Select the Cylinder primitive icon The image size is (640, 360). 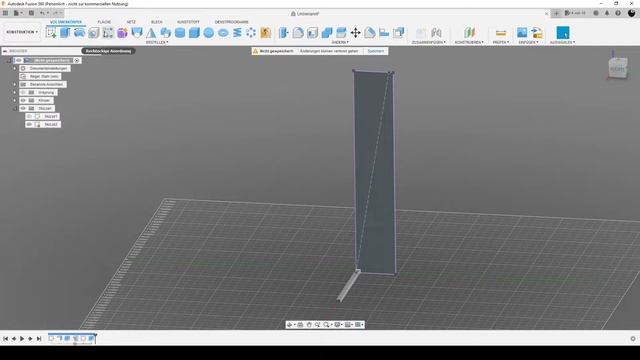(x=180, y=33)
